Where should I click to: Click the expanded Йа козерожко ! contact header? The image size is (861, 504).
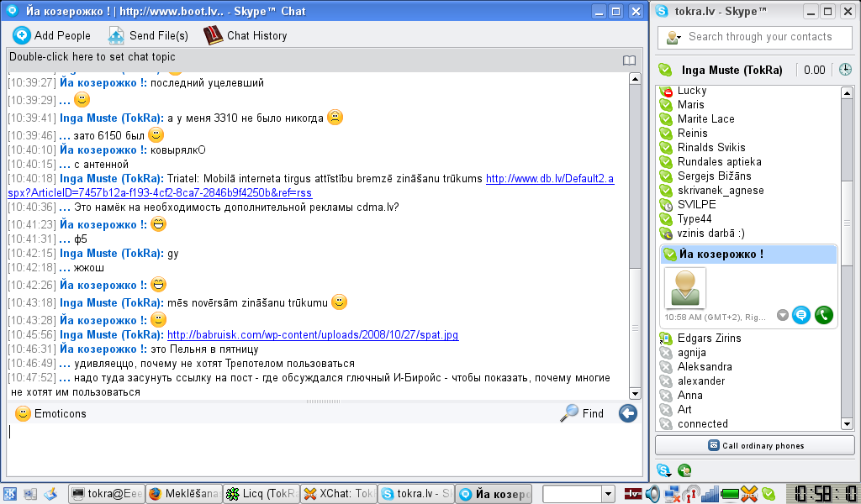[x=749, y=255]
